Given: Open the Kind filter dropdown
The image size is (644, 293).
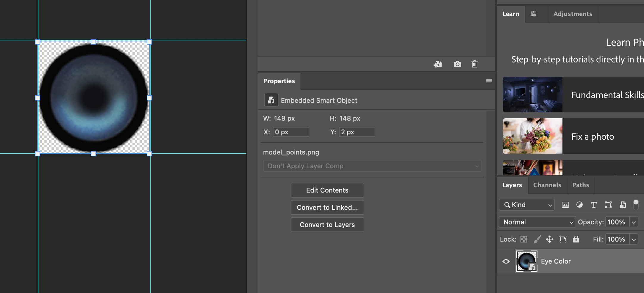Looking at the screenshot, I should click(x=527, y=205).
